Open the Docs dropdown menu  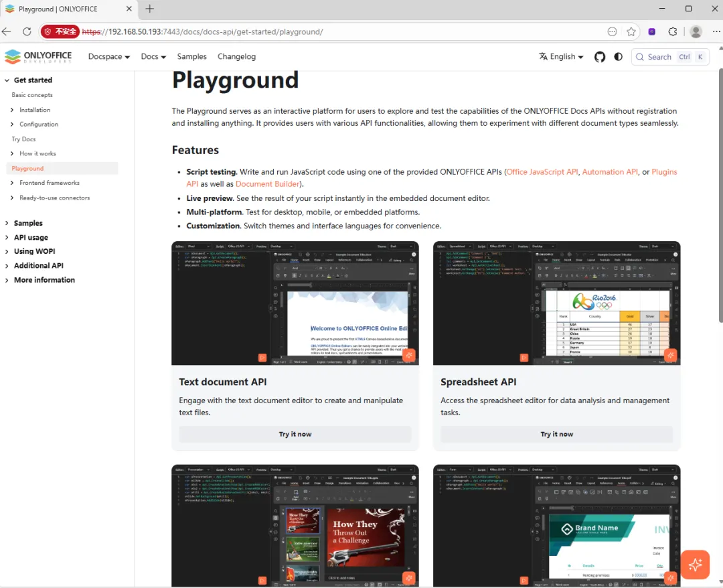pos(153,57)
